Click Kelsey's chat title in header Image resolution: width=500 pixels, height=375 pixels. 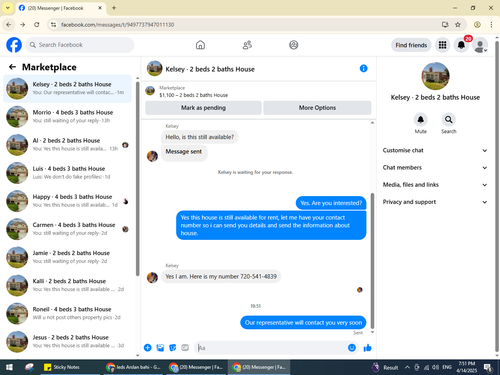tap(210, 69)
